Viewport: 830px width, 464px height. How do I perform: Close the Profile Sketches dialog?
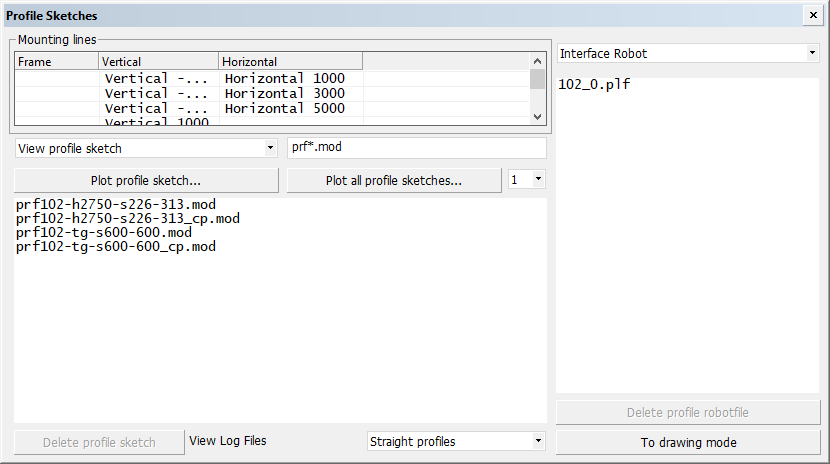[x=811, y=15]
